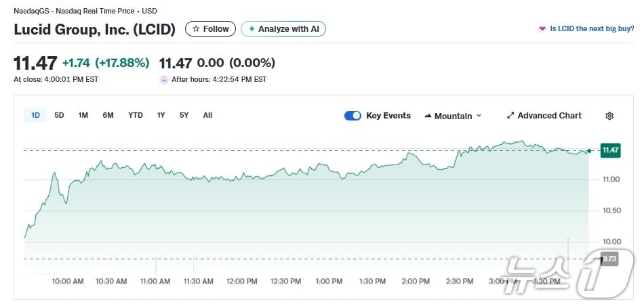Screen dimensions: 644x308
Task: Select the YTD range tab
Action: tap(136, 115)
